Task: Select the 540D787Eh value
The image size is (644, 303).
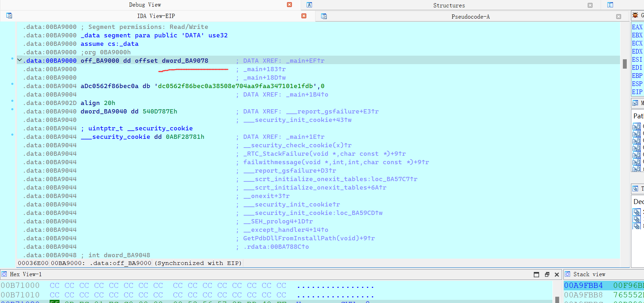Action: [x=160, y=111]
